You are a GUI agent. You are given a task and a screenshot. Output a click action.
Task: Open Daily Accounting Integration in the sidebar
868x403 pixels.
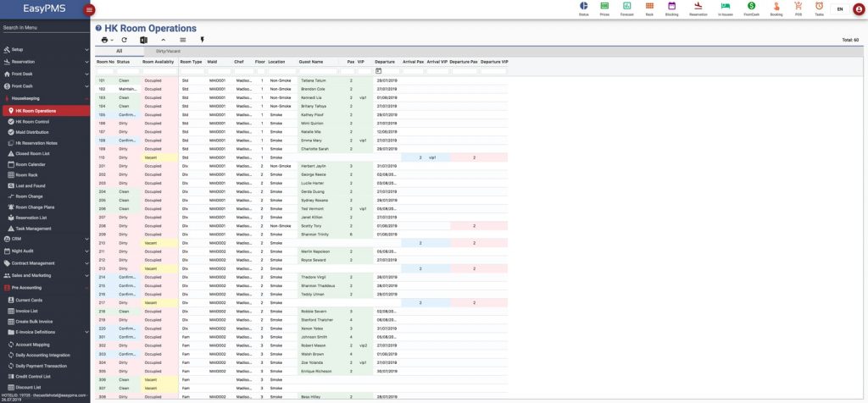(x=42, y=355)
